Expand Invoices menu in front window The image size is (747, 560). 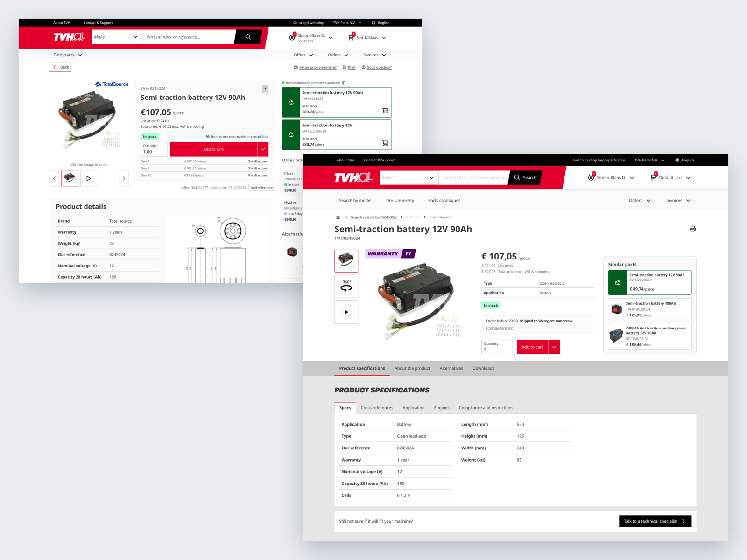coord(678,201)
